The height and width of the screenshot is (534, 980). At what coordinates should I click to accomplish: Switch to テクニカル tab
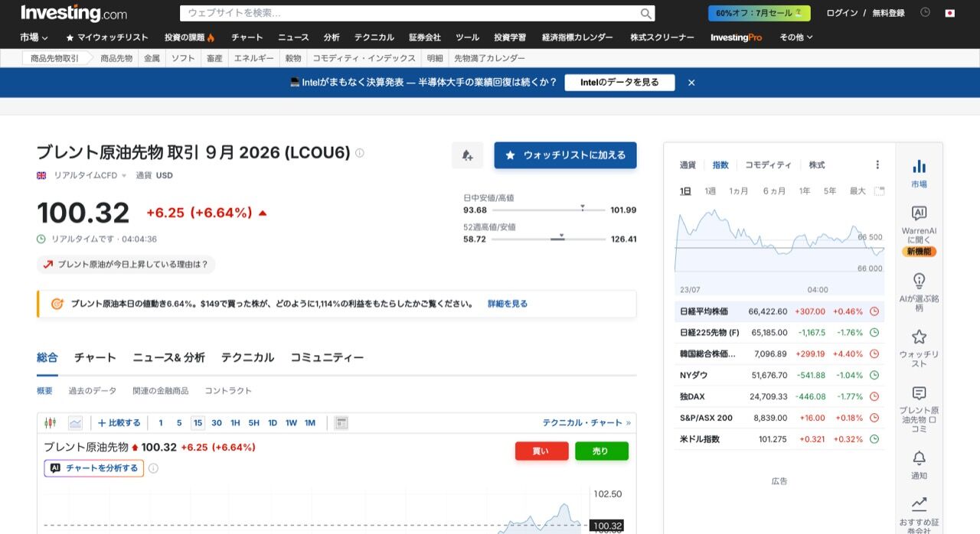(x=247, y=357)
